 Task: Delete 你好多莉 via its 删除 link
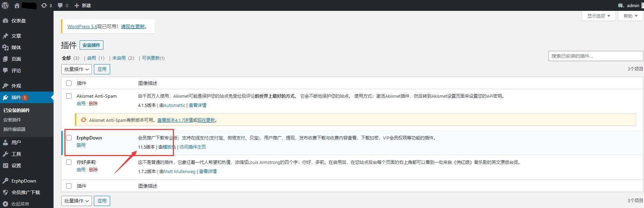(93, 170)
